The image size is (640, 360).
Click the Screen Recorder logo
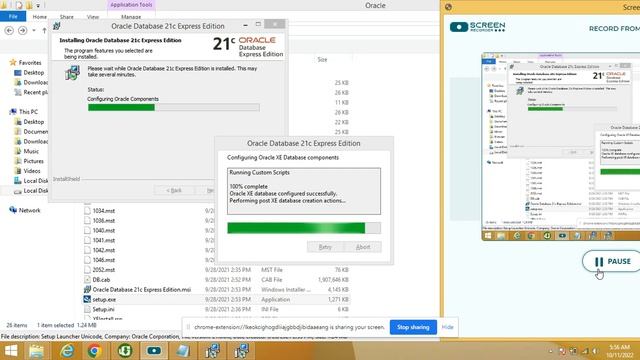coord(478,27)
